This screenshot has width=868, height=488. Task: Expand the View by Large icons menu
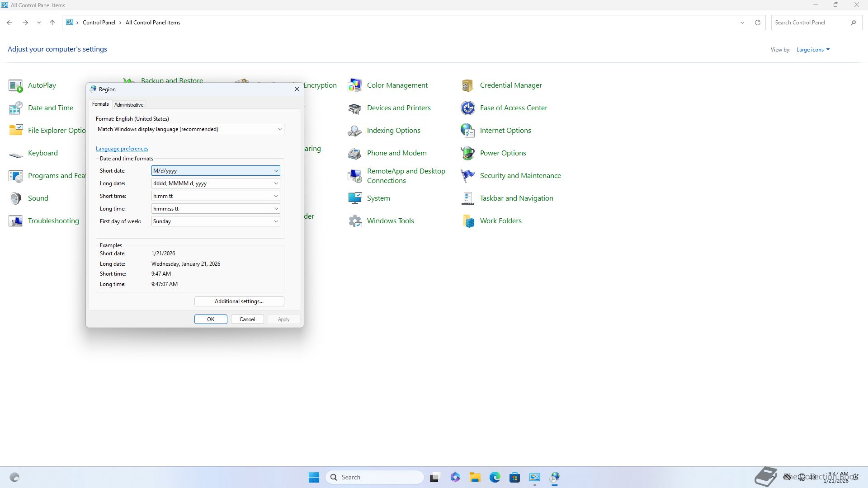(813, 50)
